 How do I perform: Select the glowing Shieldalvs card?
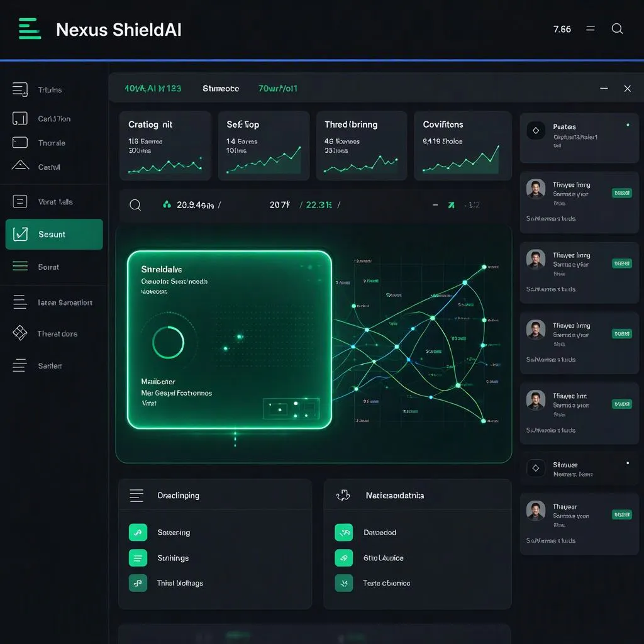click(x=230, y=340)
